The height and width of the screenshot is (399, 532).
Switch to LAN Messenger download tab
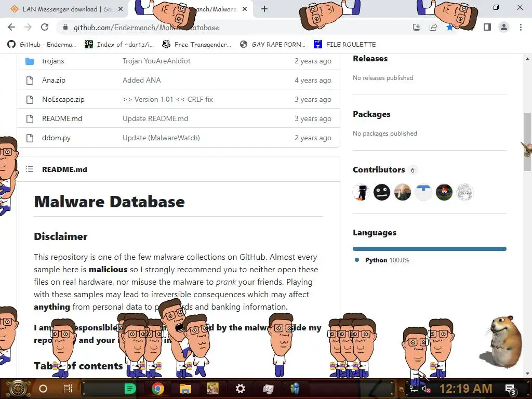point(66,9)
